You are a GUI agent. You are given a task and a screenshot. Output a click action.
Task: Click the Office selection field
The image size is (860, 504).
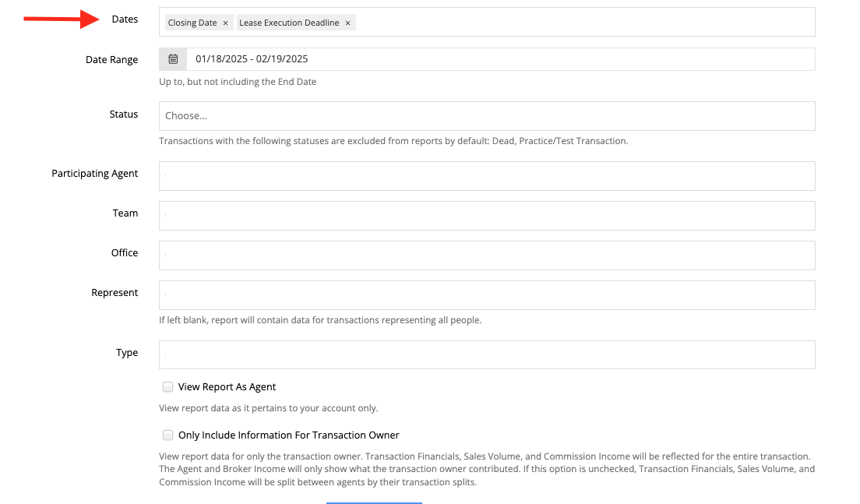tap(487, 256)
